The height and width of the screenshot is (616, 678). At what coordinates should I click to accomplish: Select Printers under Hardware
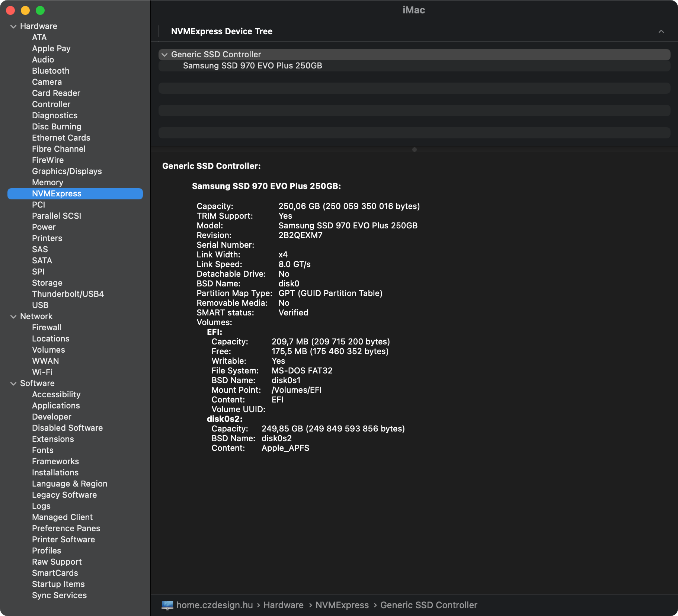(x=47, y=238)
